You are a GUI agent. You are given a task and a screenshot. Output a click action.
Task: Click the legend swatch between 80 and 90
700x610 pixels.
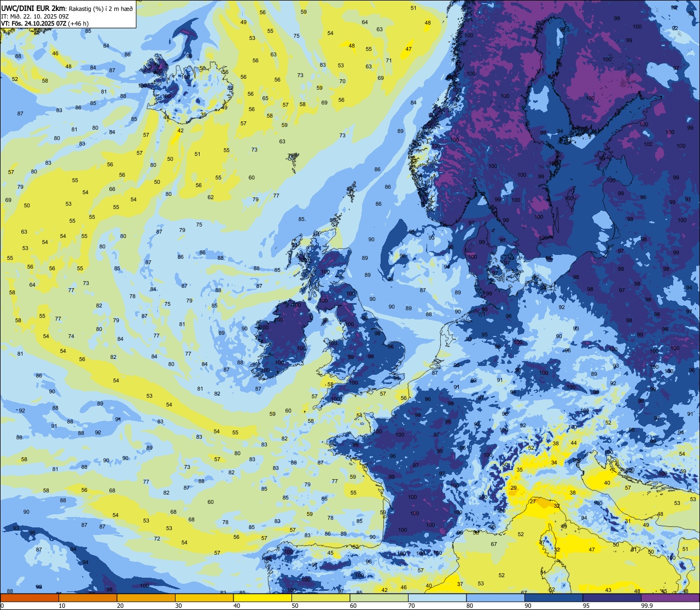(495, 597)
